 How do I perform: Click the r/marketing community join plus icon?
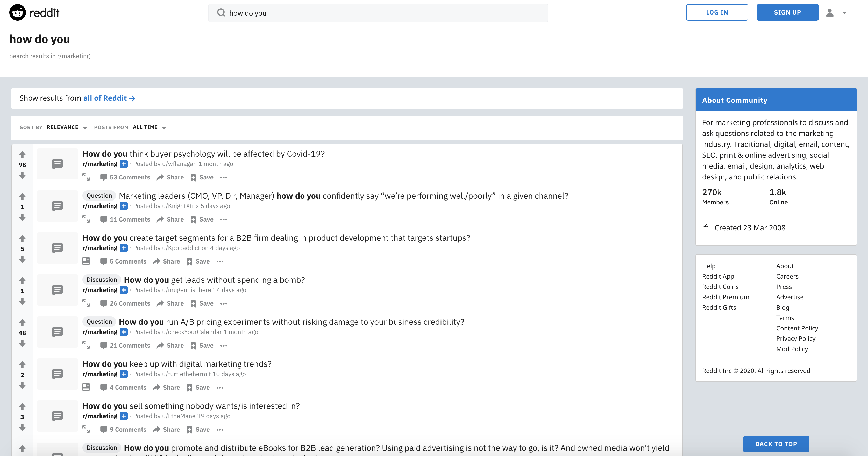125,164
